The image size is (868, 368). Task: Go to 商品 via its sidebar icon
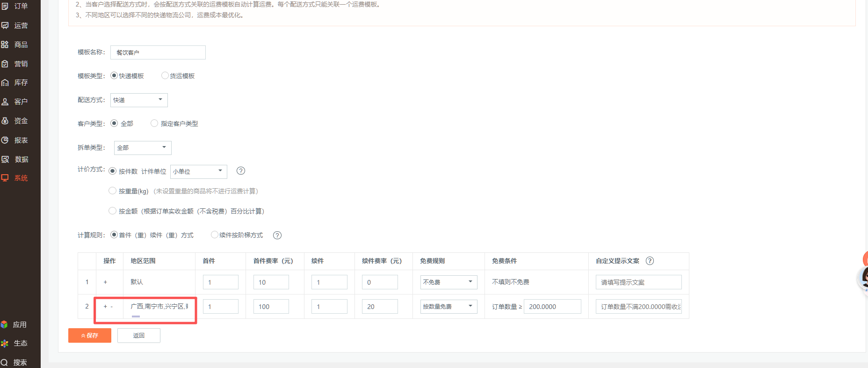click(5, 44)
